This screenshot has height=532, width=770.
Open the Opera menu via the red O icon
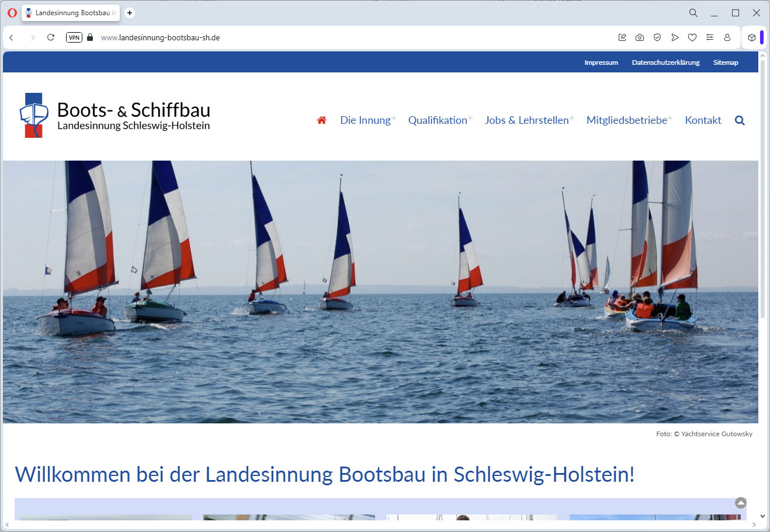[12, 12]
